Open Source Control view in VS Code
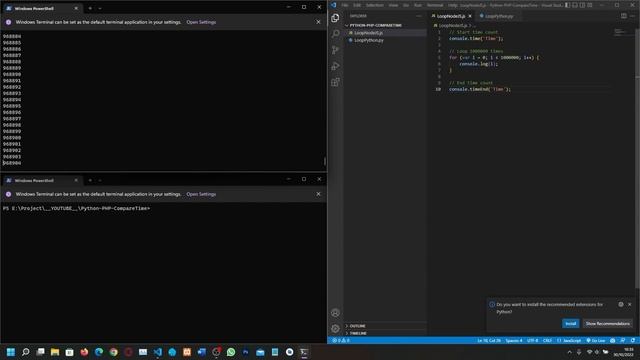This screenshot has width=640, height=360. [x=335, y=50]
